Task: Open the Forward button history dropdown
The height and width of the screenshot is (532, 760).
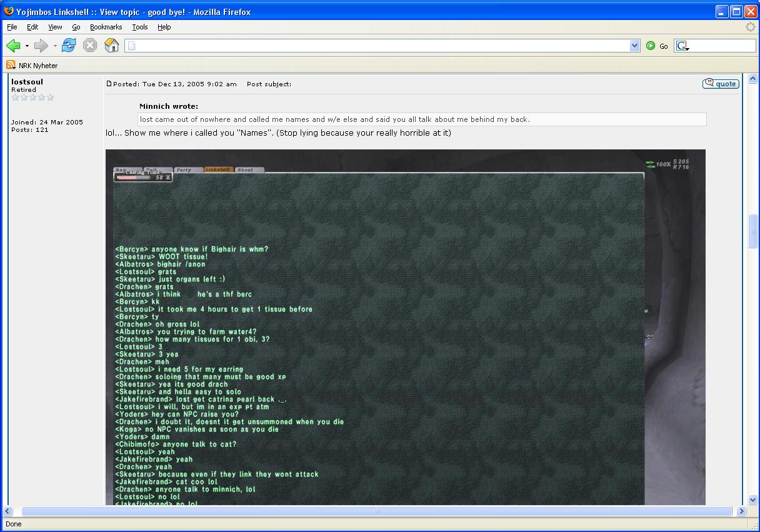Action: click(x=55, y=46)
